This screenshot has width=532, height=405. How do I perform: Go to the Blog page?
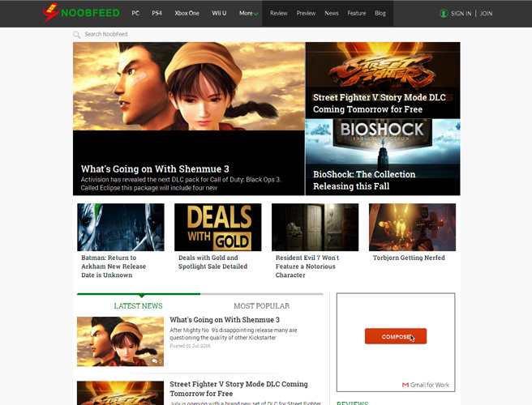click(x=380, y=13)
